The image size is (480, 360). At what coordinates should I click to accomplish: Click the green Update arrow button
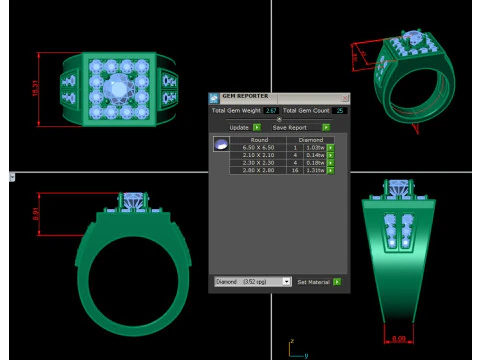point(257,127)
